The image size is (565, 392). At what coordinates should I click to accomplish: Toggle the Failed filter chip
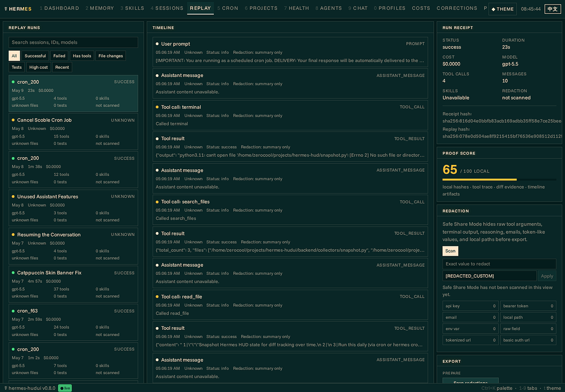pyautogui.click(x=59, y=56)
